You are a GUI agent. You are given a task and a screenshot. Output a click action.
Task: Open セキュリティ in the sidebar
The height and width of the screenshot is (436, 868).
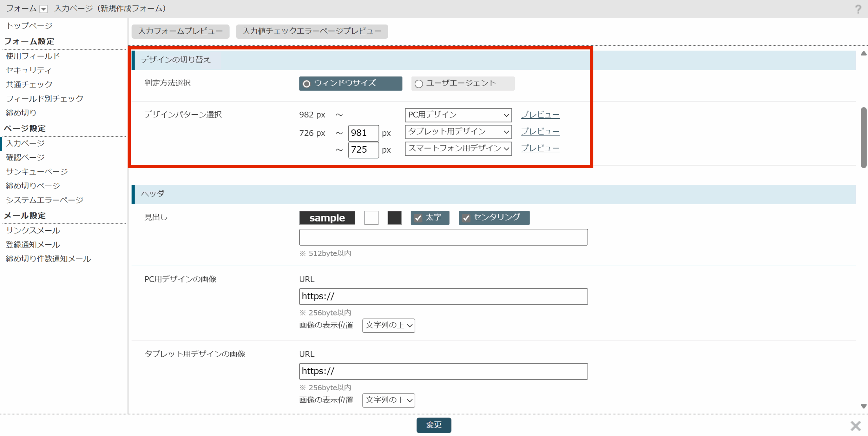pos(28,70)
